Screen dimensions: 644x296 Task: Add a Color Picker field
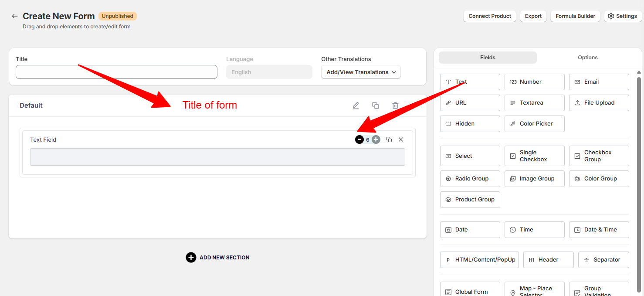coord(534,124)
